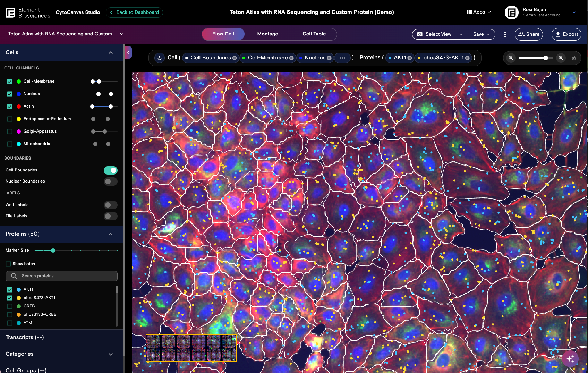Click the flow cell minimap thumbnail
Image resolution: width=588 pixels, height=373 pixels.
(x=191, y=348)
